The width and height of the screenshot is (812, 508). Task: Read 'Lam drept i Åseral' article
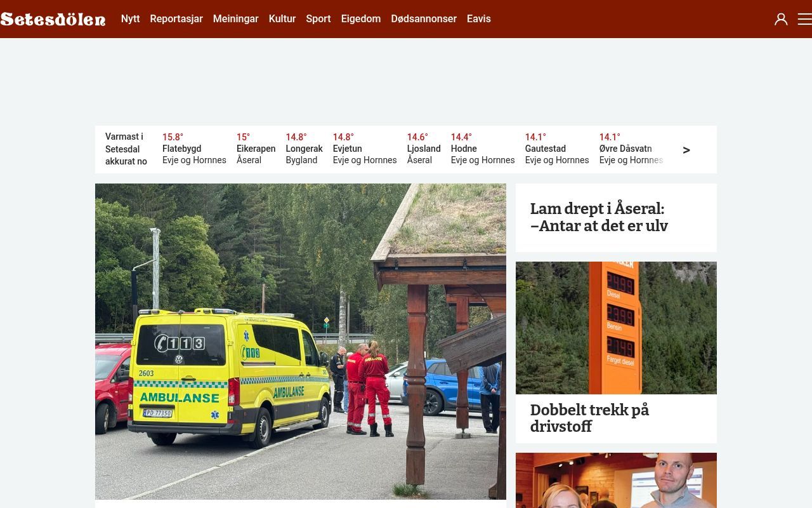599,217
